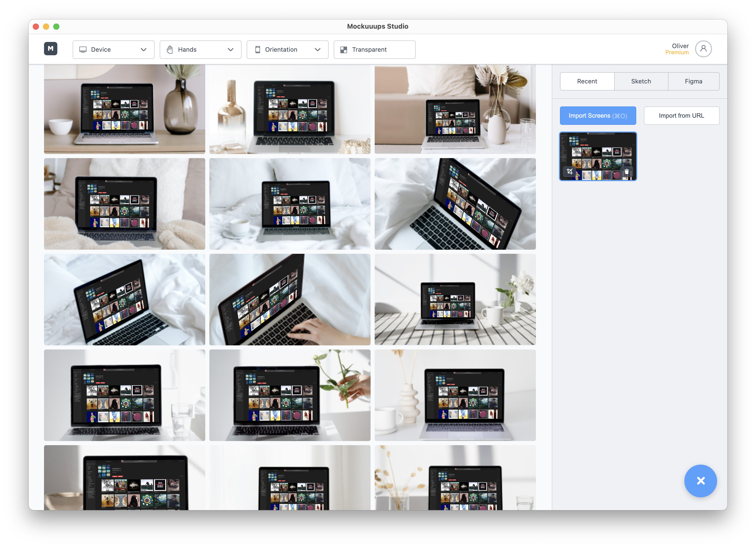The image size is (756, 548).
Task: Expand the Device dropdown
Action: tap(113, 50)
